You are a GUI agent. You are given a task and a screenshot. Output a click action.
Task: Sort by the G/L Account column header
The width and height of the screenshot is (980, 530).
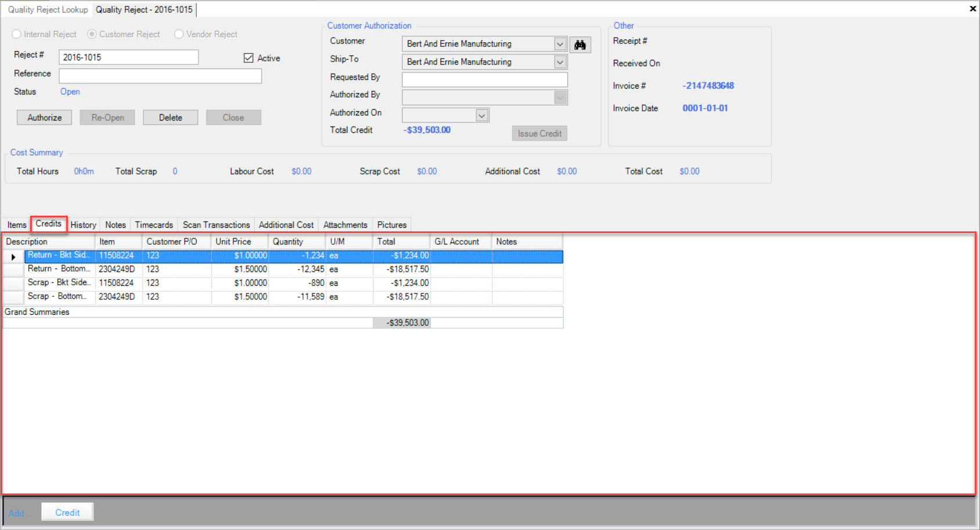(461, 242)
